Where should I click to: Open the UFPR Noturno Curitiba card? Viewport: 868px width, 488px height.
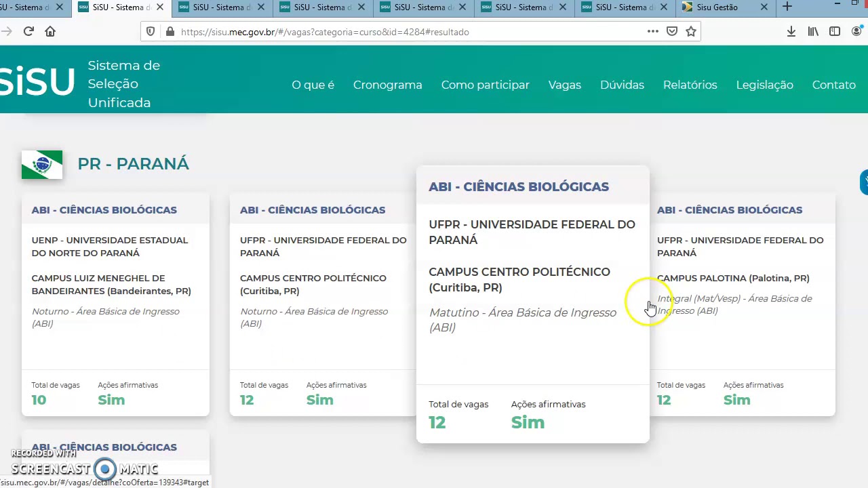pos(323,305)
